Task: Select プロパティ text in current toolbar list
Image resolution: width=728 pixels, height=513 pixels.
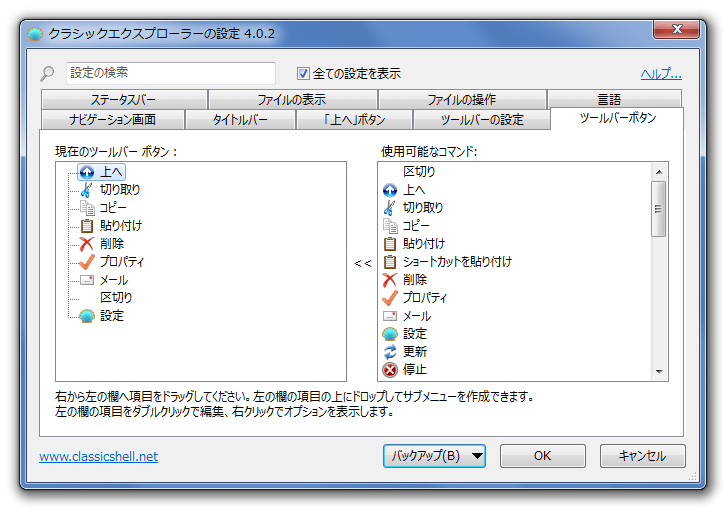Action: 122,261
